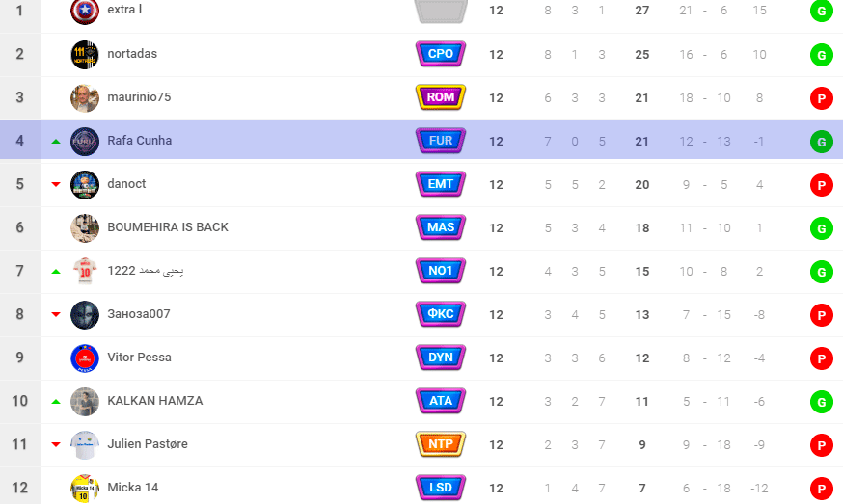
Task: Click the CPO team badge
Action: [441, 54]
